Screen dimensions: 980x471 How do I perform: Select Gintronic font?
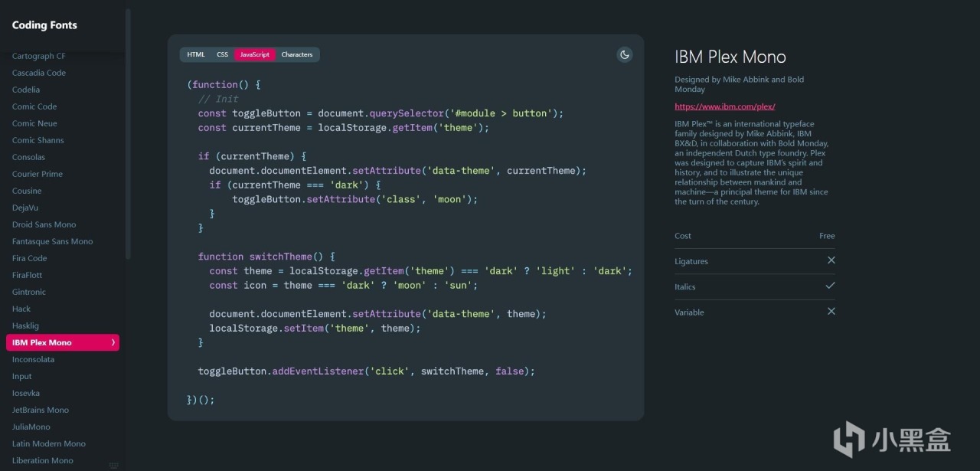coord(29,292)
